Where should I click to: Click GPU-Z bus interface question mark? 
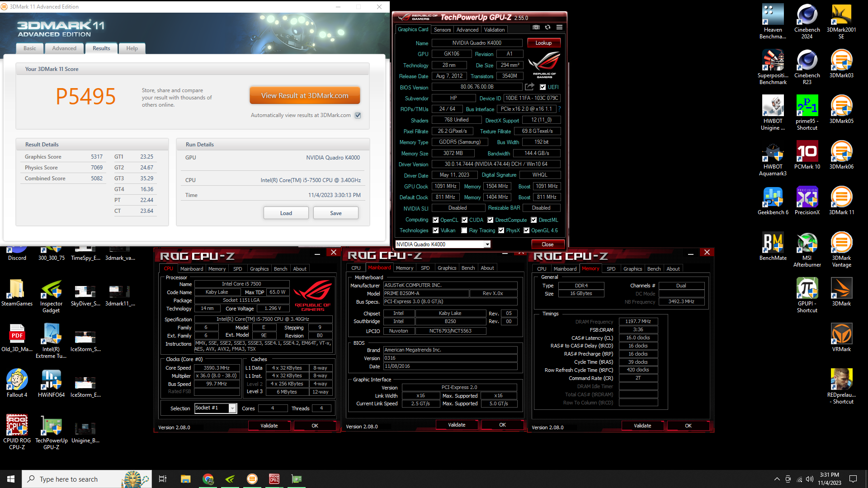pyautogui.click(x=560, y=109)
